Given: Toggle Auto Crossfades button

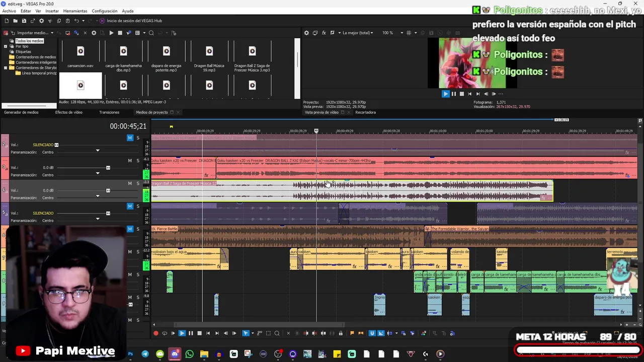Looking at the screenshot, I should pyautogui.click(x=381, y=333).
